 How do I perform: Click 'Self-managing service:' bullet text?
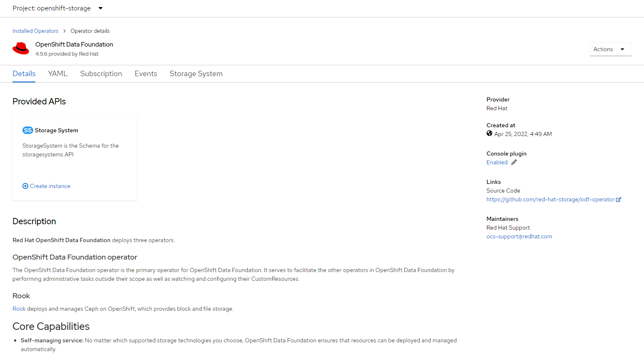(52, 340)
